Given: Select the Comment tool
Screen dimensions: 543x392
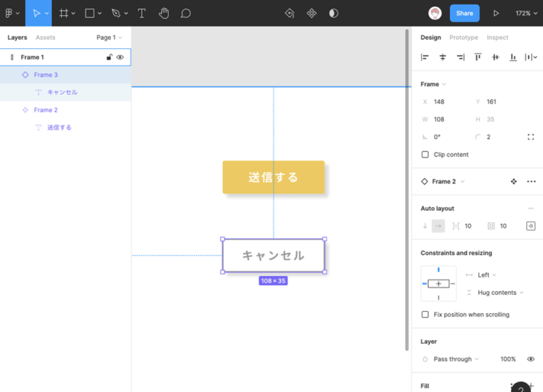Looking at the screenshot, I should pos(185,13).
